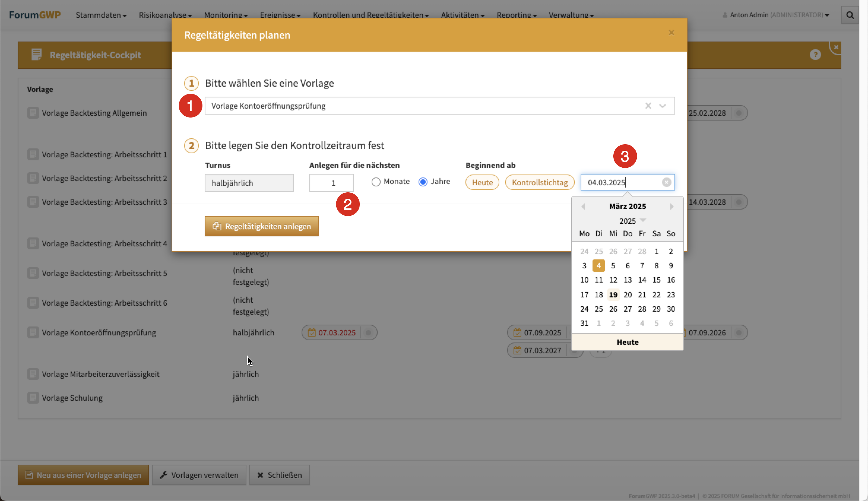The image size is (868, 501).
Task: Open the 2025 year dropdown in calendar
Action: (632, 221)
